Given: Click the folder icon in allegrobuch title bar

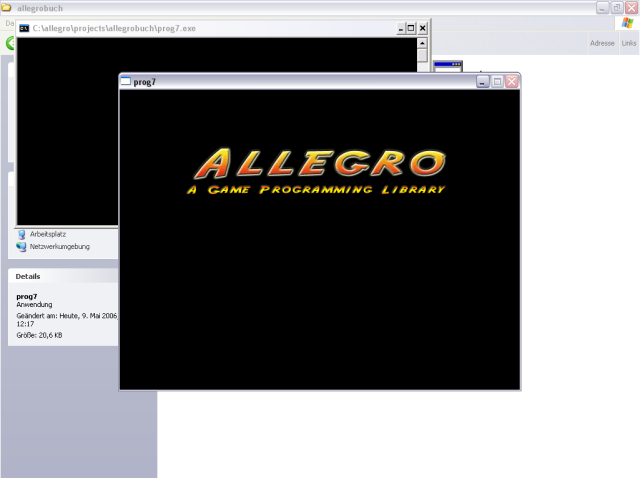Looking at the screenshot, I should point(8,8).
